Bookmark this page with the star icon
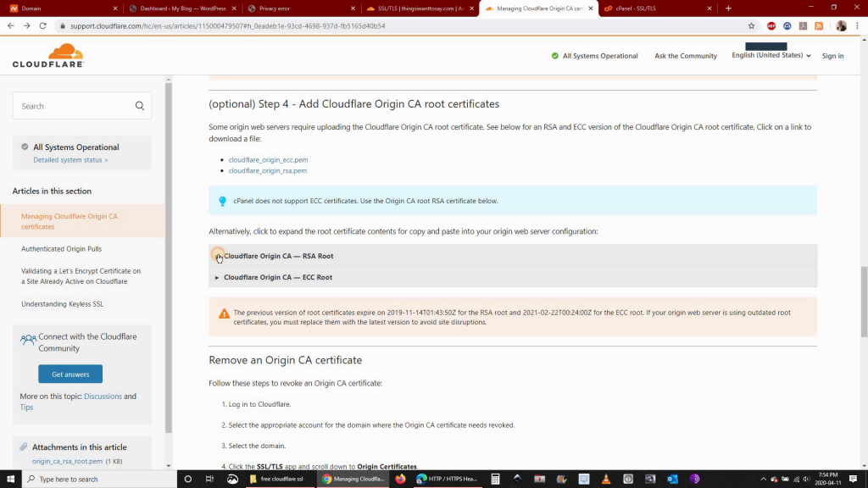Viewport: 868px width, 488px height. 751,26
